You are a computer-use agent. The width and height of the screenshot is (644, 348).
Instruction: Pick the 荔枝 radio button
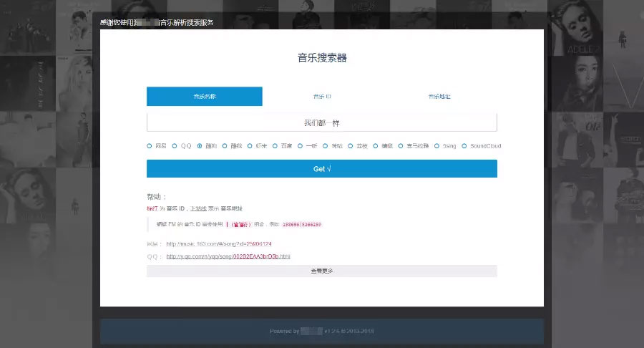[350, 145]
